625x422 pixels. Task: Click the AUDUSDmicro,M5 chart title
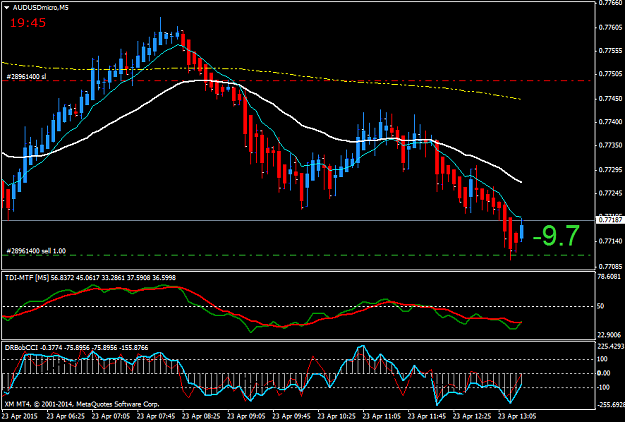41,8
